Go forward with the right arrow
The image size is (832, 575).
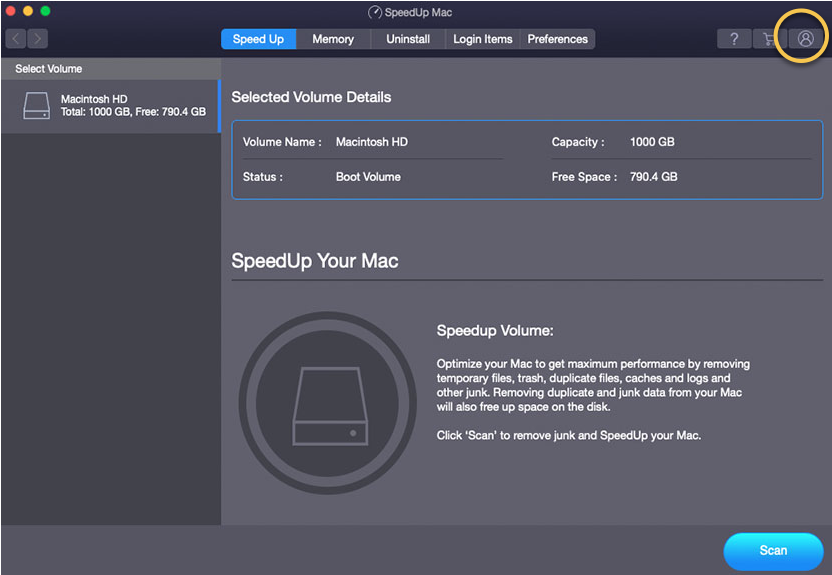[37, 39]
